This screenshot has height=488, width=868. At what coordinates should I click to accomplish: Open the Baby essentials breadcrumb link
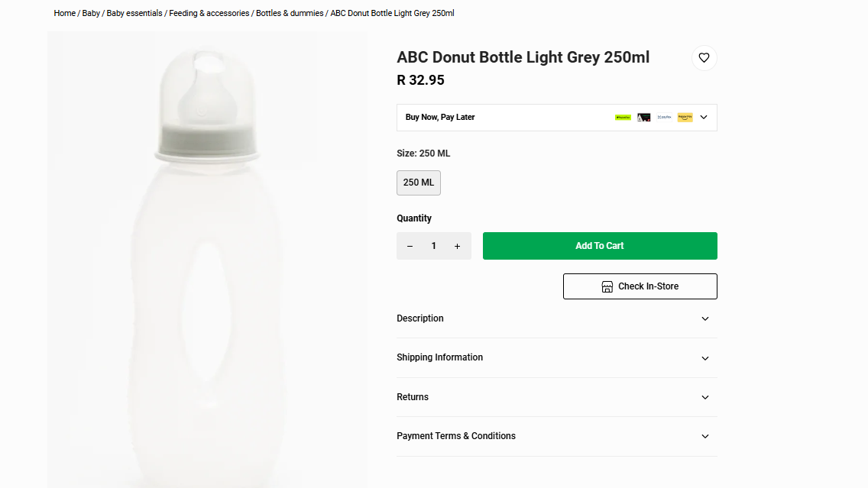click(x=134, y=13)
